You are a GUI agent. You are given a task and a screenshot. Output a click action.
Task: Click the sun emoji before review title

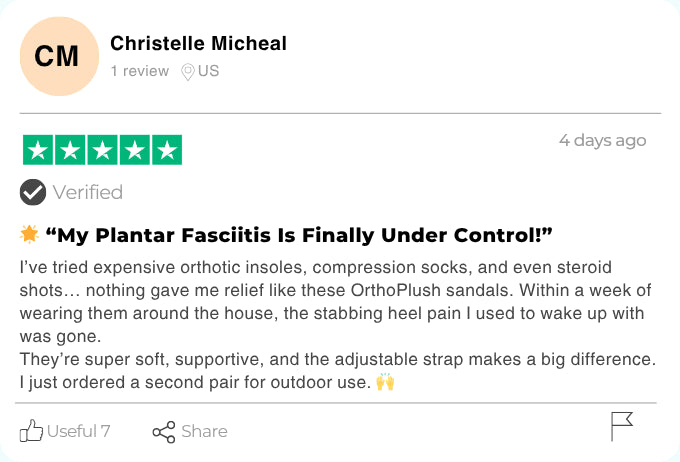[29, 234]
